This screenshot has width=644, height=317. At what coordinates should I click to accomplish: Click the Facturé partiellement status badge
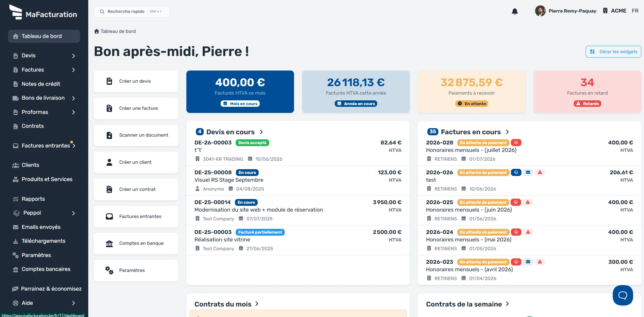pyautogui.click(x=260, y=232)
